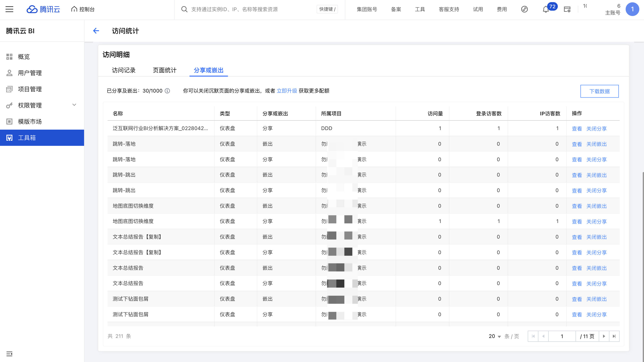Open 概览 from the sidebar
Screen dimensions: 644x362
[24, 57]
